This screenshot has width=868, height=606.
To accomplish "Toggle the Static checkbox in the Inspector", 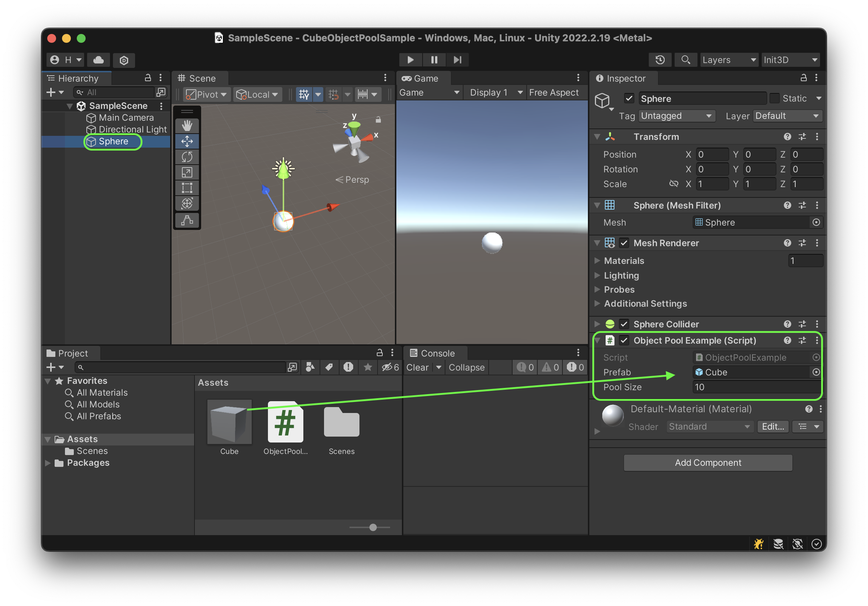I will pos(775,98).
